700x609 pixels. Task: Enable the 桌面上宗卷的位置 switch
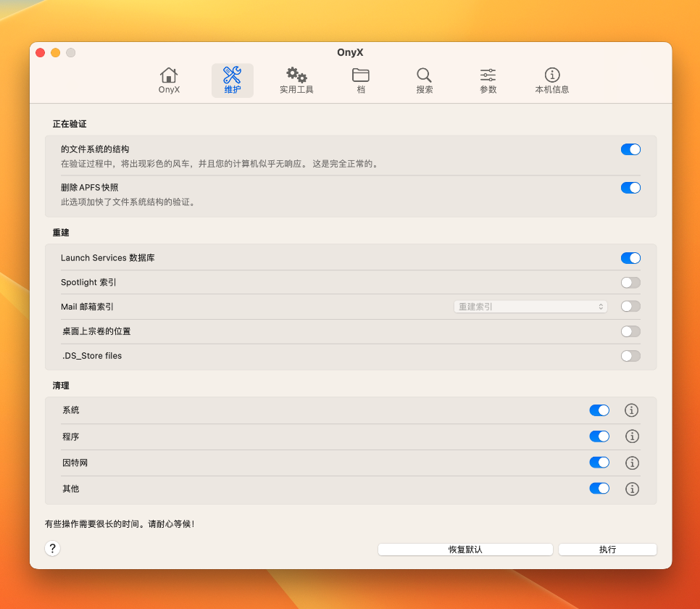click(x=630, y=331)
